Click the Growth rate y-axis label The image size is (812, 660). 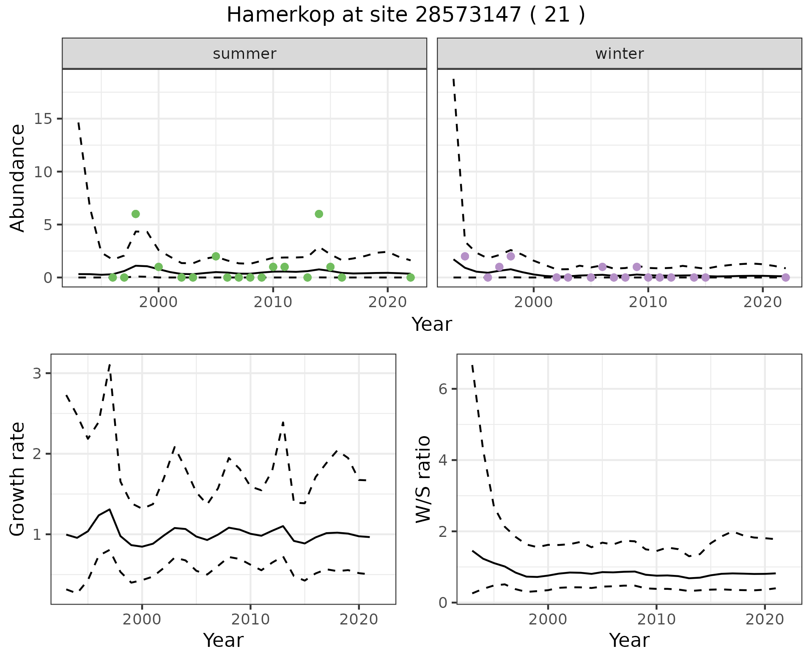18,479
